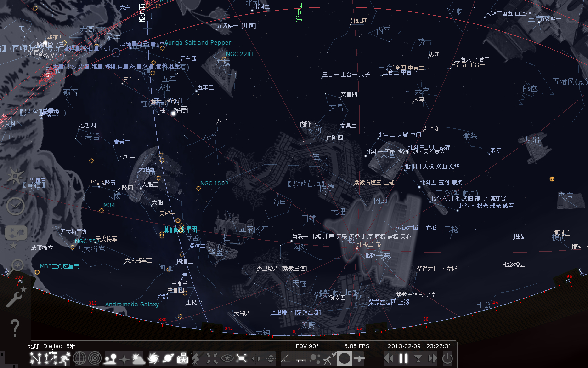Open the Date/time window clock icon
This screenshot has width=588, height=368.
[x=15, y=206]
